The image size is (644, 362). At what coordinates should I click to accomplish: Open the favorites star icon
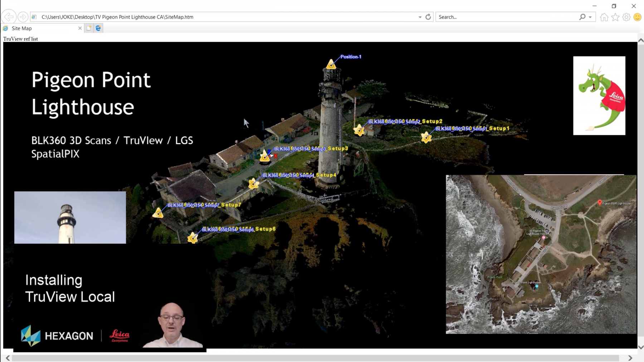pos(615,17)
